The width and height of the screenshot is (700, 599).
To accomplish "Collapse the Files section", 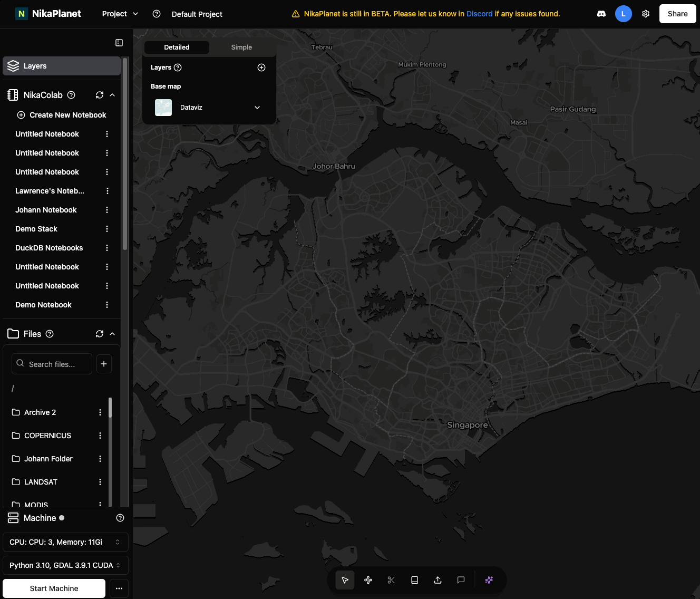I will tap(112, 334).
